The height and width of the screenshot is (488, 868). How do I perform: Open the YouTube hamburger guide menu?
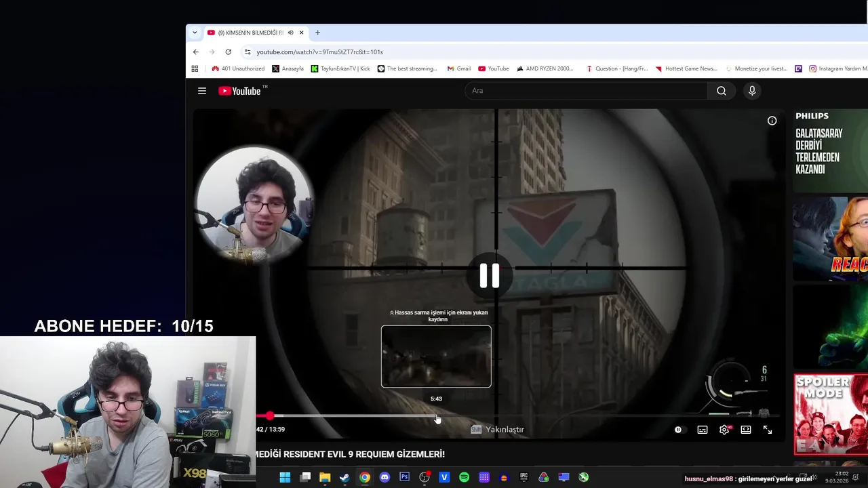coord(201,91)
